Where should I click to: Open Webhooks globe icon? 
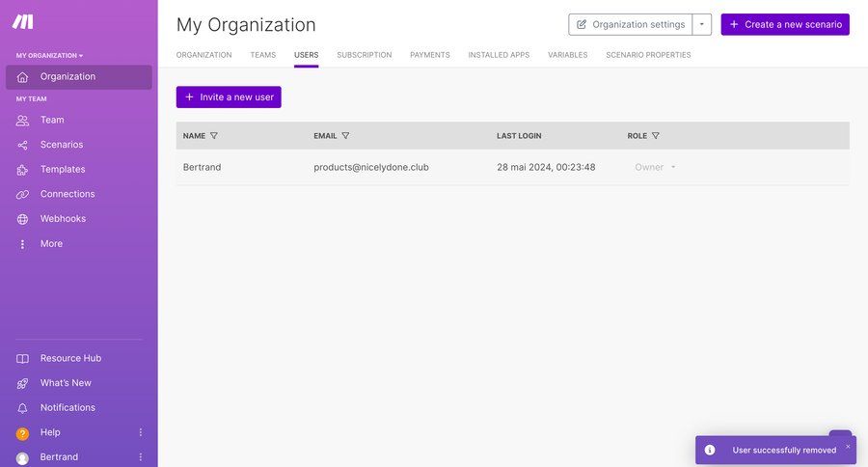pyautogui.click(x=22, y=219)
